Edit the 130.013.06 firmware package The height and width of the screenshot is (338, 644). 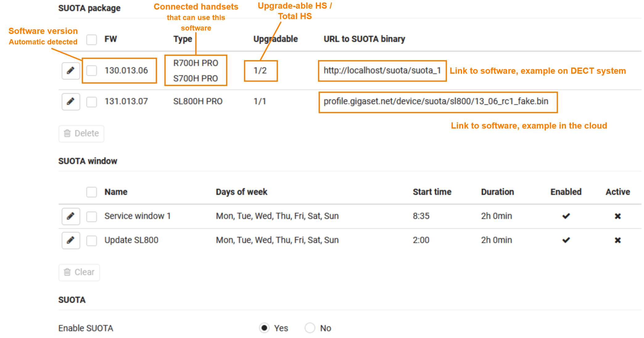coord(71,71)
